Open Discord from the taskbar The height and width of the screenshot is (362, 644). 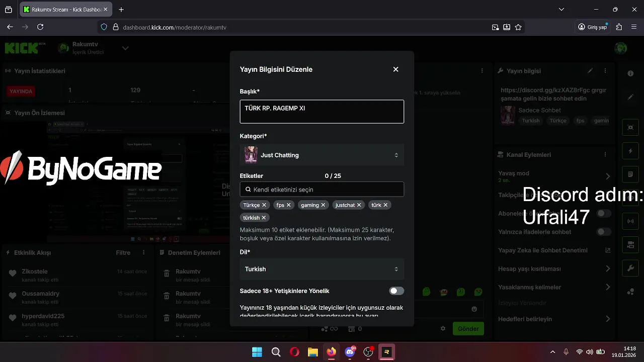[x=350, y=352]
